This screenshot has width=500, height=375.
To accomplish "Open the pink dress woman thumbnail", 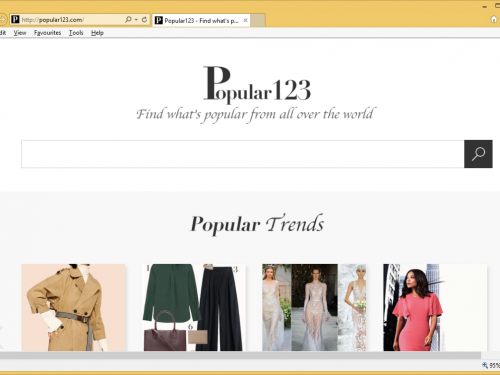I will coord(435,307).
